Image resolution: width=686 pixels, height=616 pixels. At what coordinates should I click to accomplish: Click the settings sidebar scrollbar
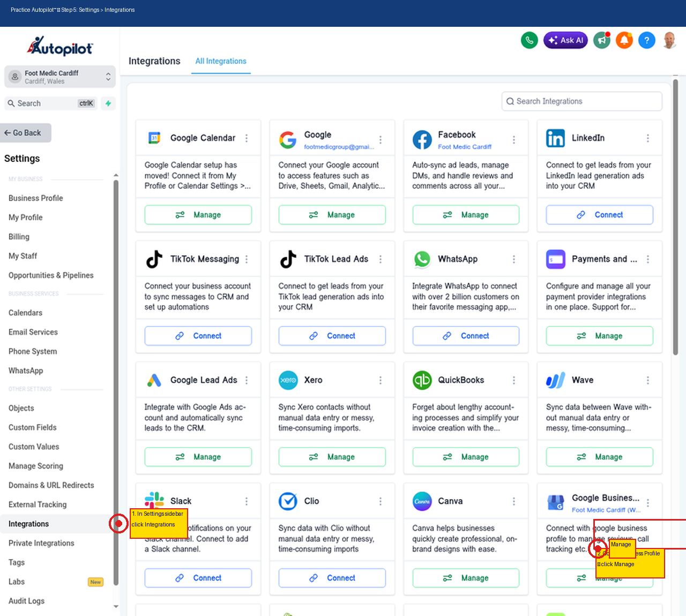tap(116, 383)
